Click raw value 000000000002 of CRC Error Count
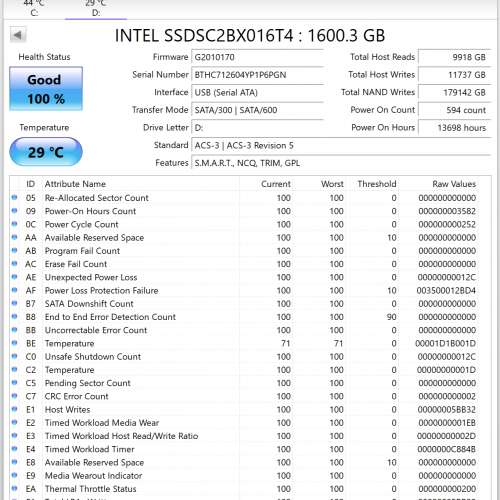 tap(447, 396)
